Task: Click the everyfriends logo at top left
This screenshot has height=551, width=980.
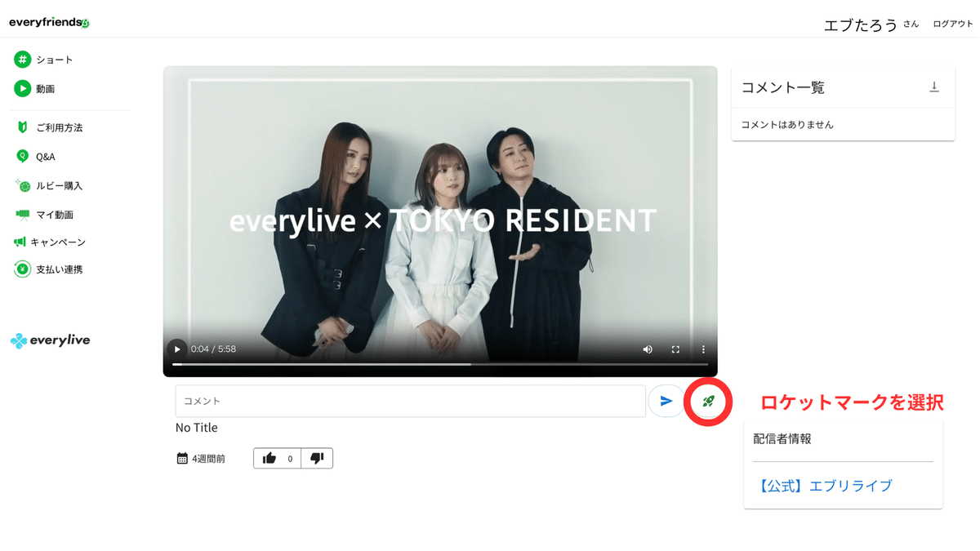Action: 49,21
